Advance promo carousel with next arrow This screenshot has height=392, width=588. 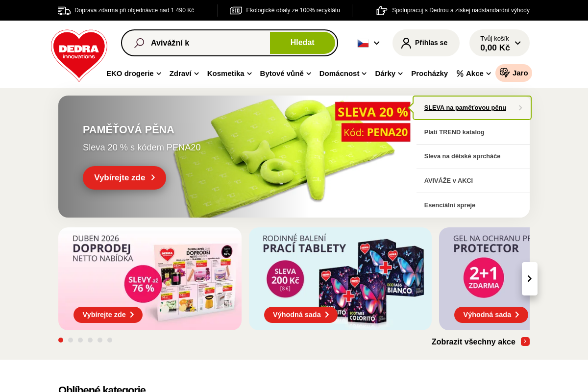(x=530, y=279)
